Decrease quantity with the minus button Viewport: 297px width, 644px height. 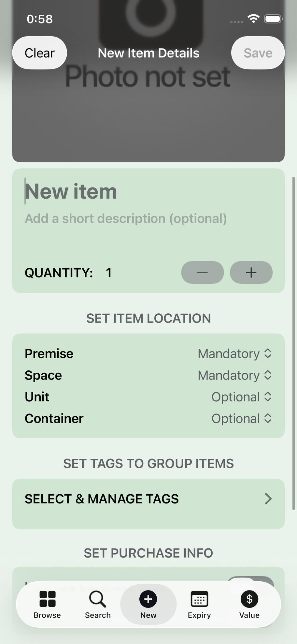203,272
